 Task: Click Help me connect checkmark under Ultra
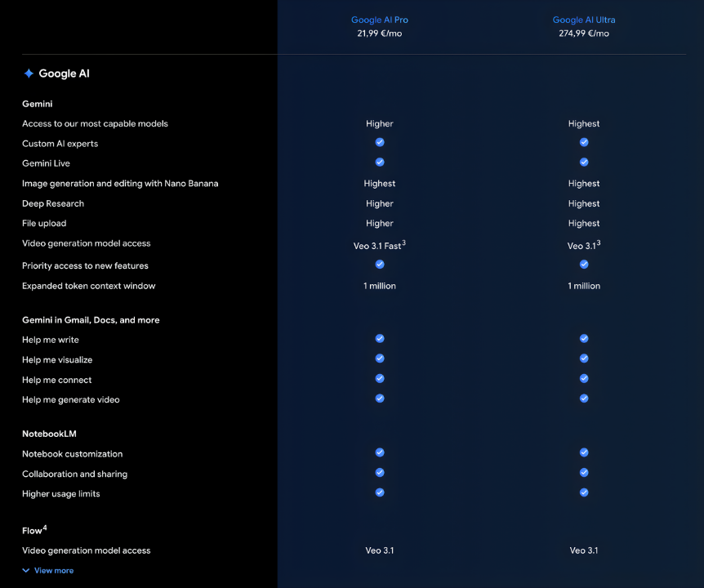point(584,378)
